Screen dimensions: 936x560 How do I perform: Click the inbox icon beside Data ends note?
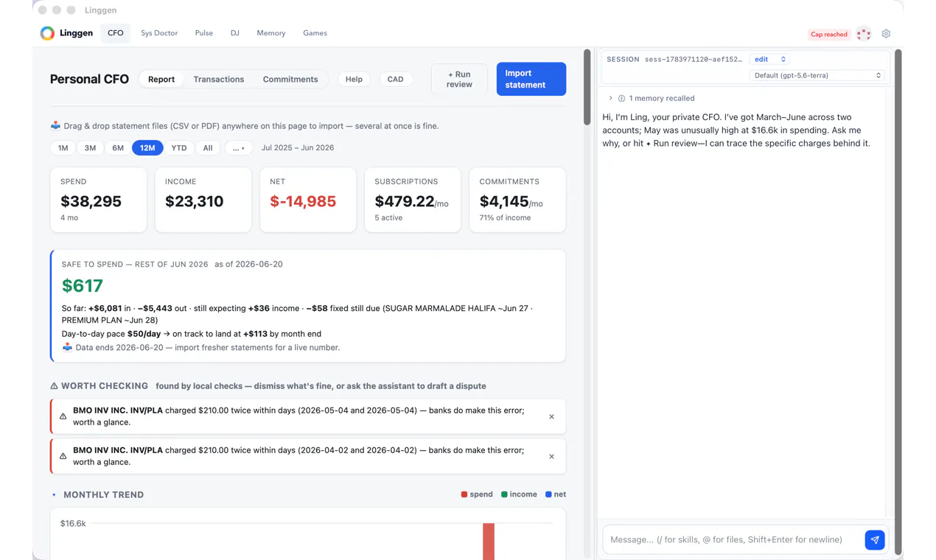point(67,347)
